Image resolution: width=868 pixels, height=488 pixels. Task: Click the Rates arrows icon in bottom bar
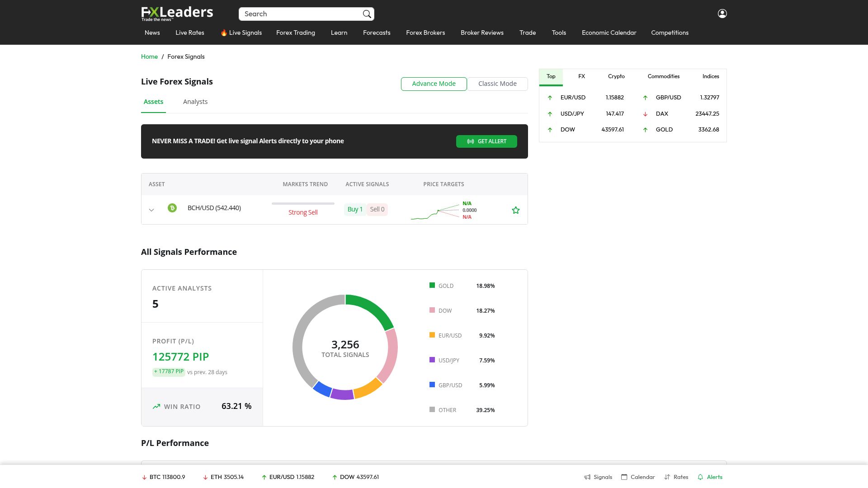point(667,477)
